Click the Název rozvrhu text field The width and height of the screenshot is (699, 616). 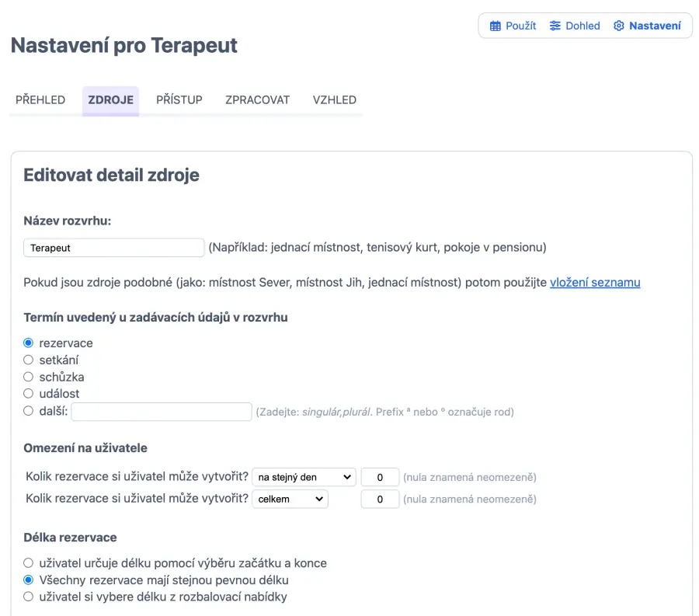(113, 248)
